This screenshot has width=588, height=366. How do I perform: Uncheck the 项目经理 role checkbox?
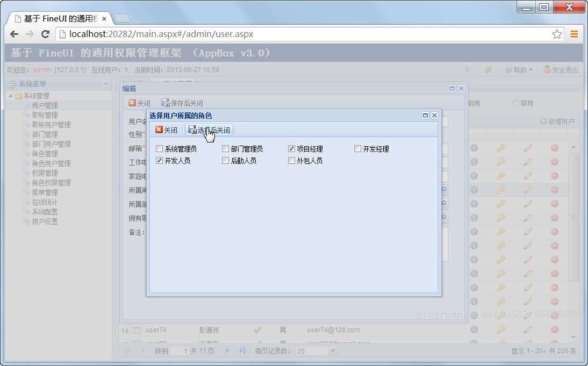(291, 149)
